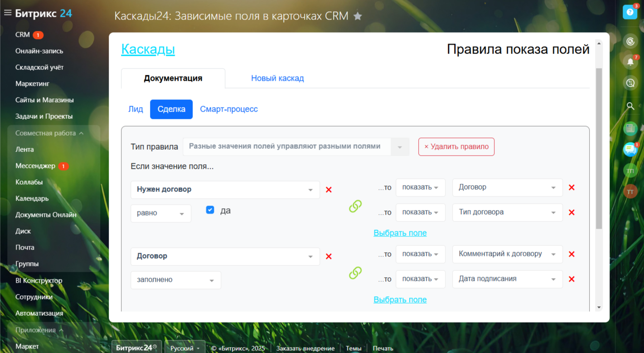This screenshot has height=353, width=644.
Task: Switch to the 'Новый каскад' tab
Action: pos(277,78)
